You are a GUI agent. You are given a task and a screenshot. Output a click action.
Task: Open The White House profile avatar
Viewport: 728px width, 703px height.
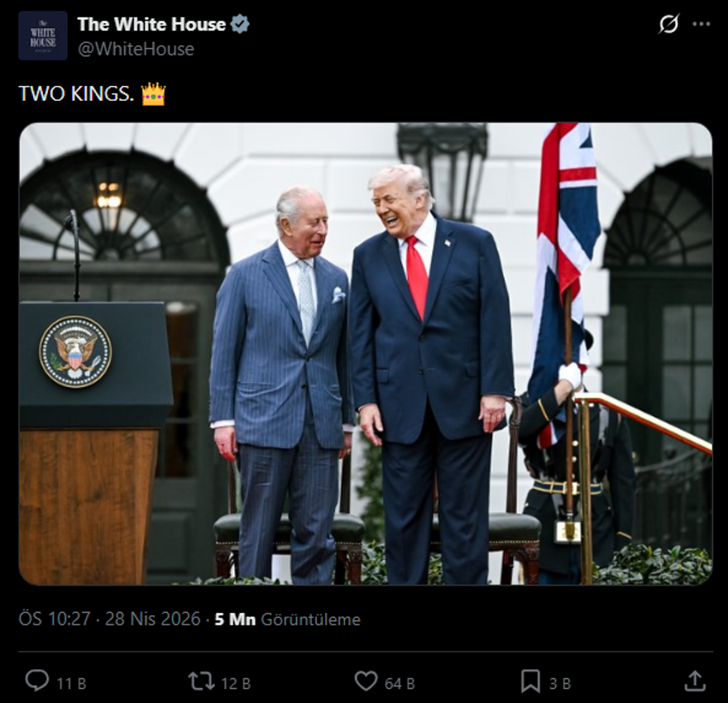(43, 36)
